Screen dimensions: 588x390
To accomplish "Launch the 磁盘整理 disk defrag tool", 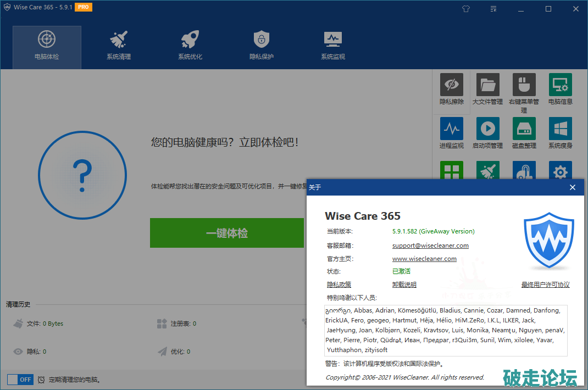I will 524,133.
